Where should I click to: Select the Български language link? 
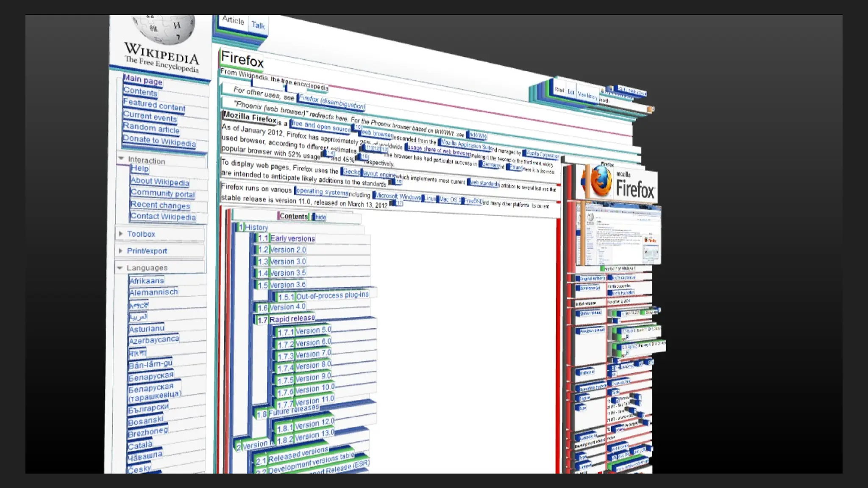[148, 408]
